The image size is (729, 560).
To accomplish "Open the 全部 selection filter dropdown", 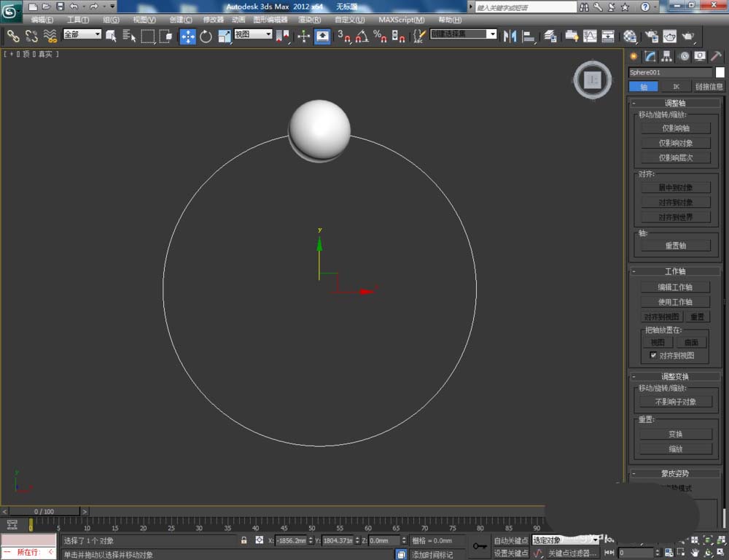I will click(82, 34).
